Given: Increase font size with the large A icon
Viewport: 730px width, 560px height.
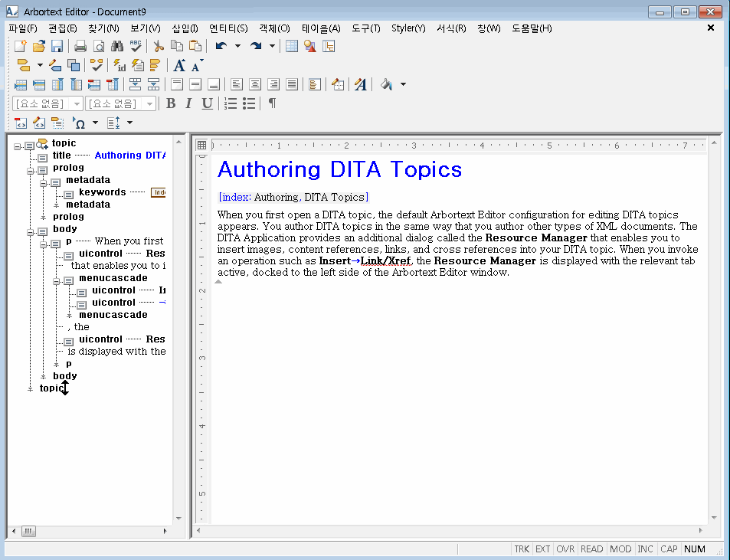Looking at the screenshot, I should pyautogui.click(x=179, y=65).
